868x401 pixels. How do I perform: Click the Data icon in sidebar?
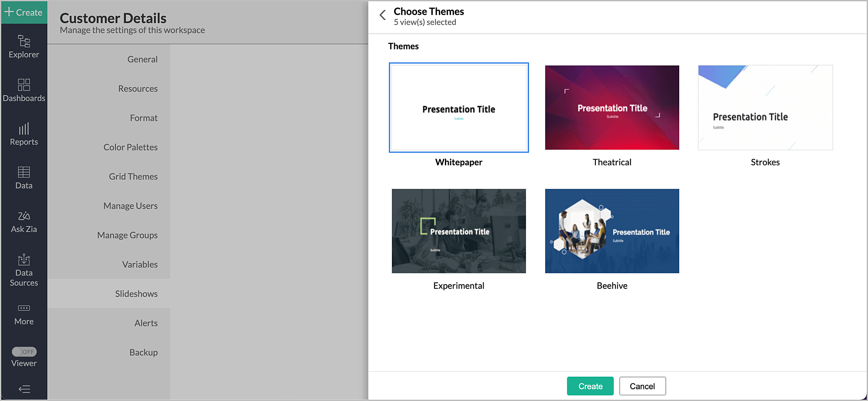(x=24, y=177)
